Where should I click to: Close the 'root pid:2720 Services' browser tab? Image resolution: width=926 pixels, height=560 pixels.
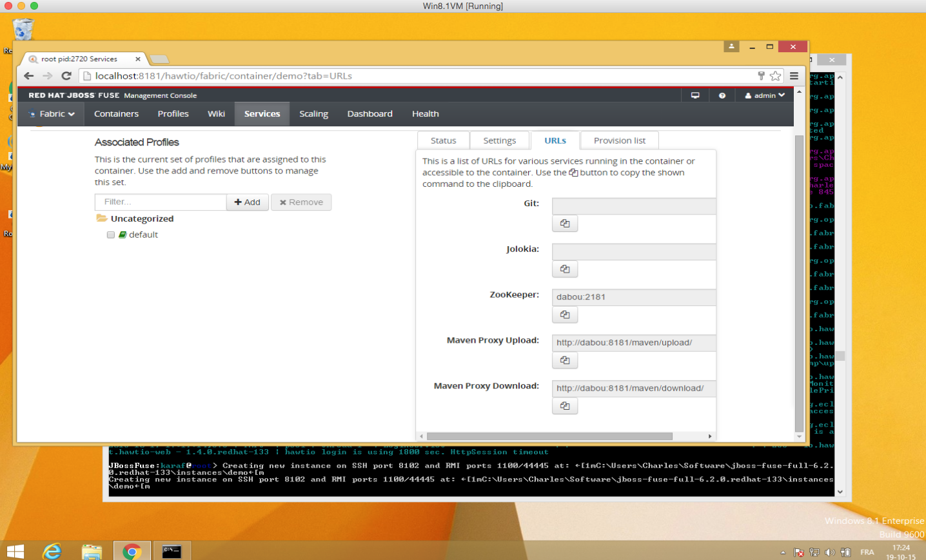138,59
